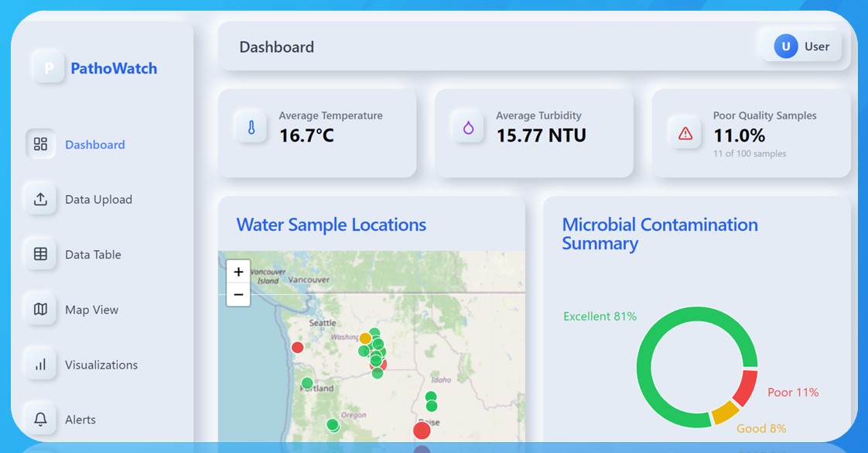
Task: Open the User profile menu
Action: coord(801,46)
